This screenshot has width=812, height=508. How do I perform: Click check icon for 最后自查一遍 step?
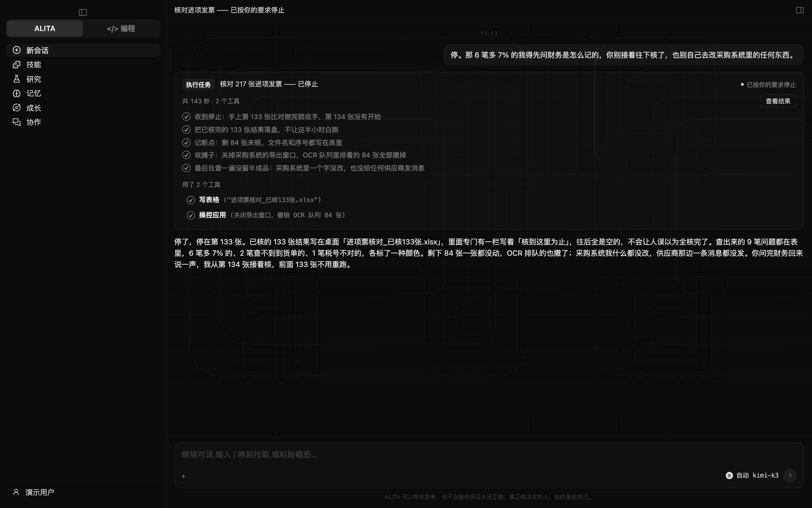[x=186, y=168]
